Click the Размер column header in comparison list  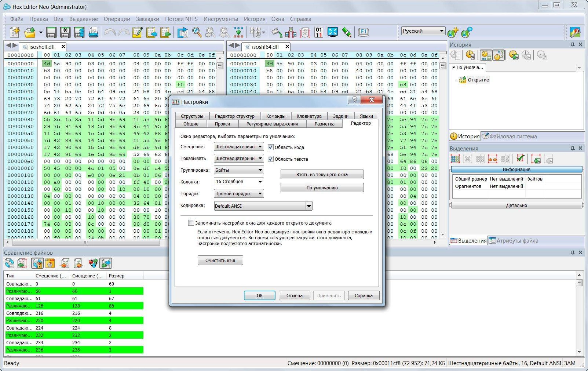pyautogui.click(x=125, y=276)
